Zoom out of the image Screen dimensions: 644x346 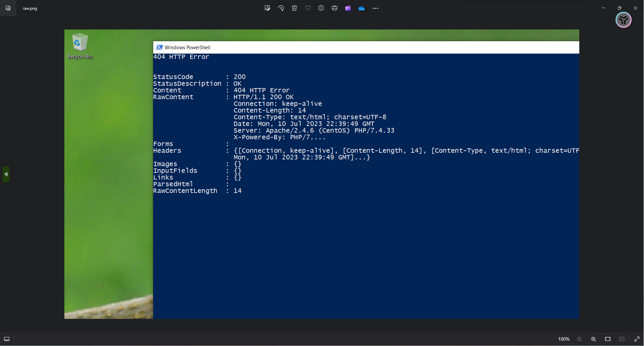pyautogui.click(x=579, y=339)
